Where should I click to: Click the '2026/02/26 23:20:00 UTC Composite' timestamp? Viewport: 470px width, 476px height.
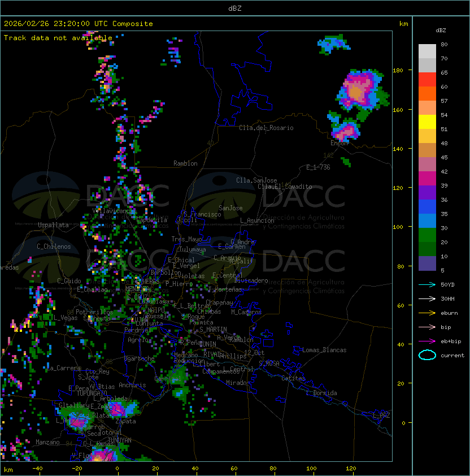pos(79,24)
